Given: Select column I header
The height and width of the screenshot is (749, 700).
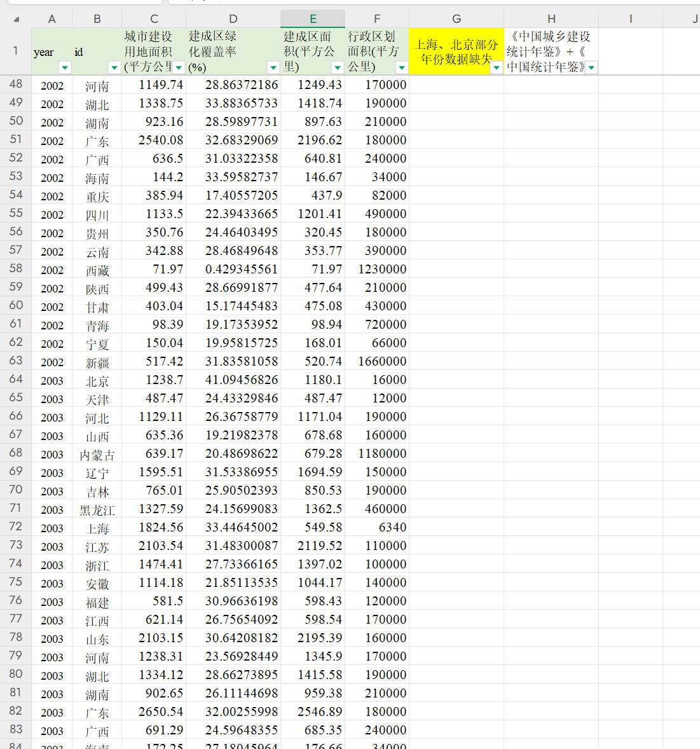Looking at the screenshot, I should pyautogui.click(x=630, y=19).
